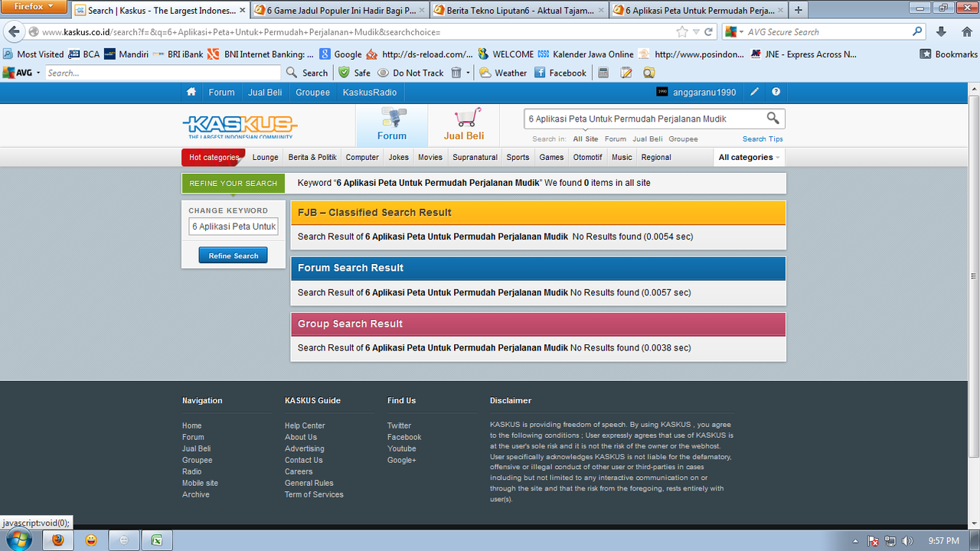Open the Firefox downloads arrow icon
This screenshot has width=980, height=551.
pos(941,32)
